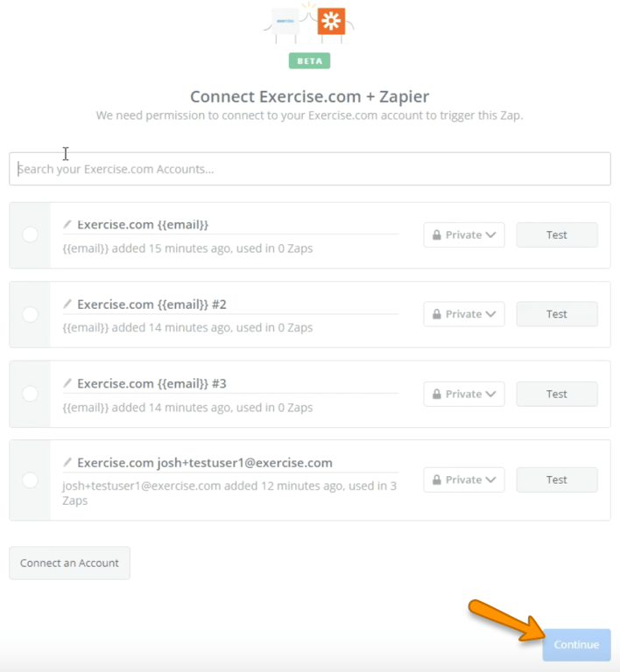Screen dimensions: 620x672
Task: Expand the Private dropdown on the josh+testuser1 row
Action: [464, 479]
